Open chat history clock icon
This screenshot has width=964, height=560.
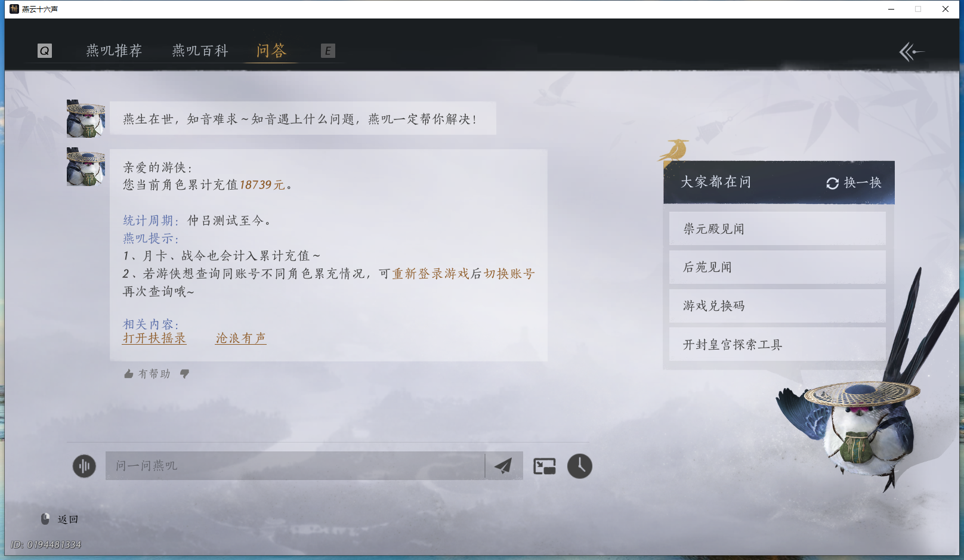(580, 466)
